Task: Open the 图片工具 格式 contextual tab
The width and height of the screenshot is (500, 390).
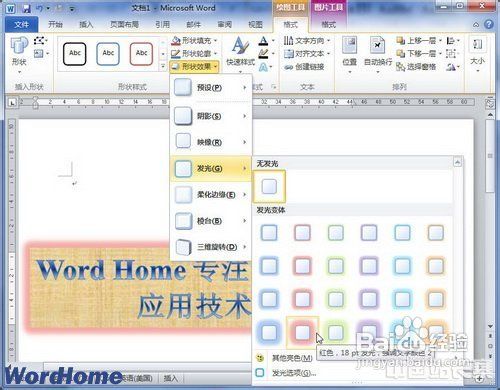Action: pyautogui.click(x=328, y=24)
